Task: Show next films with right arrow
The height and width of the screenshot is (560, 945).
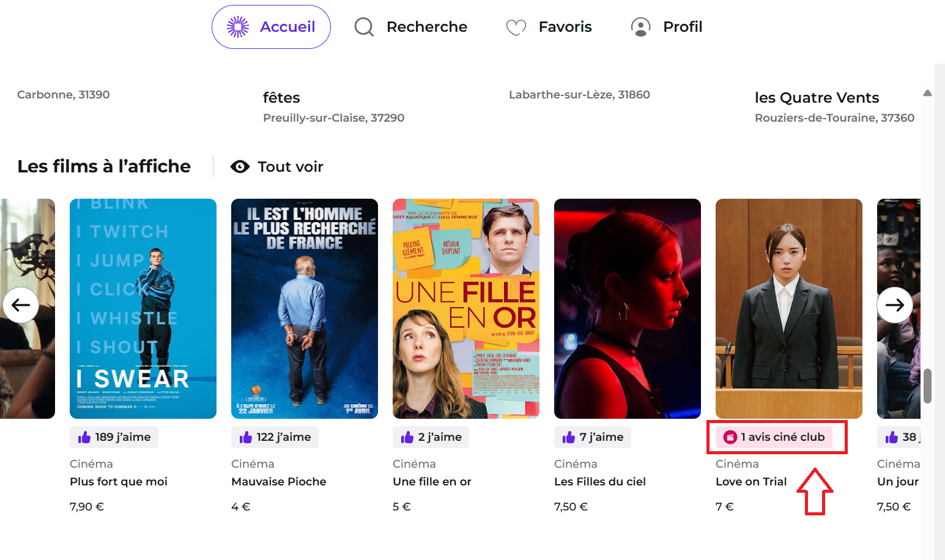Action: point(895,305)
